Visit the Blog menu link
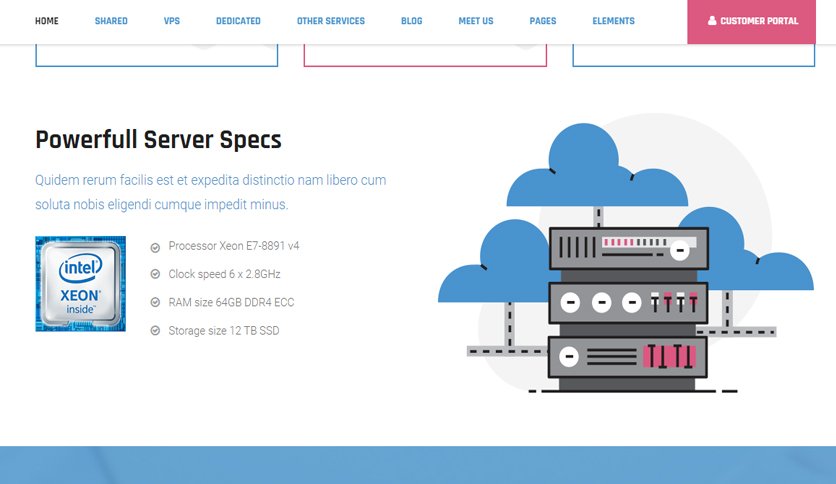 (412, 21)
